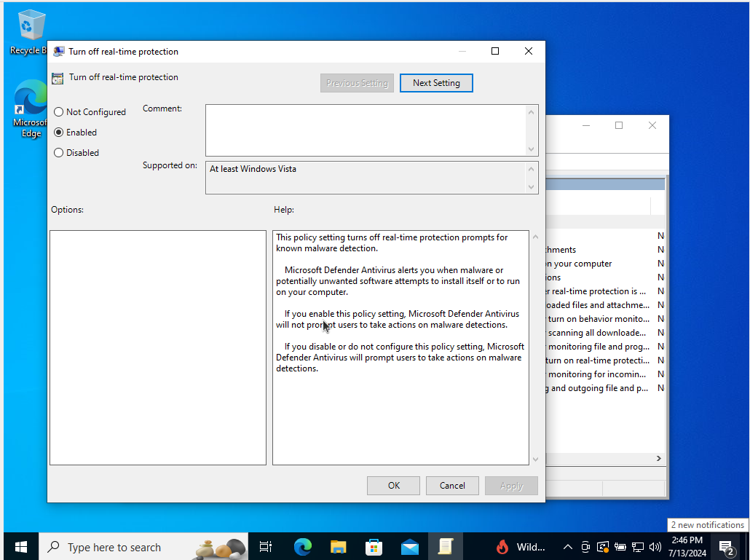Click the taskbar clock showing 2:46 PM

[687, 547]
